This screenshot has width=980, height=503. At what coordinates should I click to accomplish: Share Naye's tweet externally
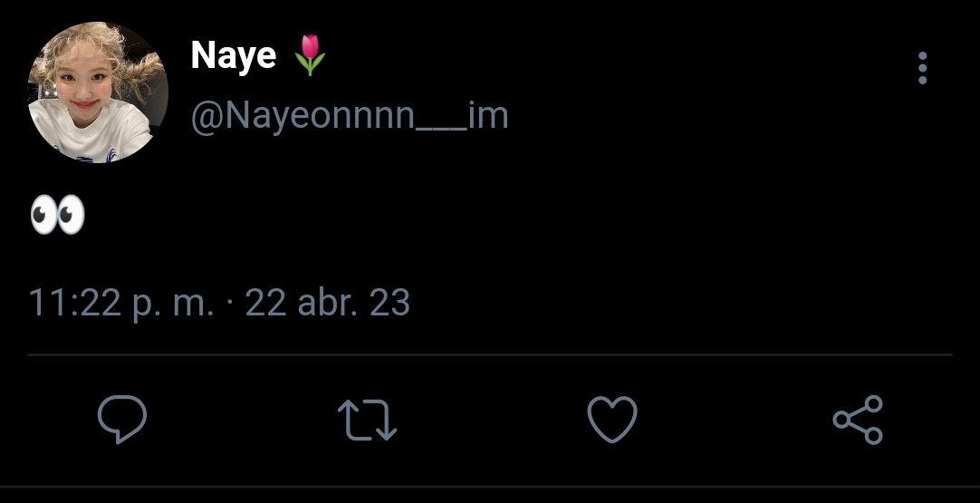(x=858, y=419)
